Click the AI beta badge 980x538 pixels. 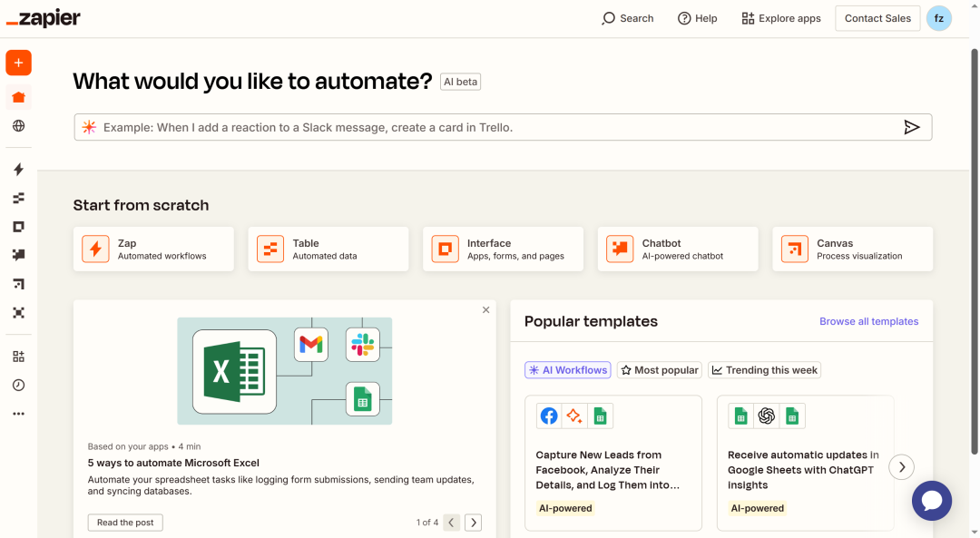click(461, 82)
